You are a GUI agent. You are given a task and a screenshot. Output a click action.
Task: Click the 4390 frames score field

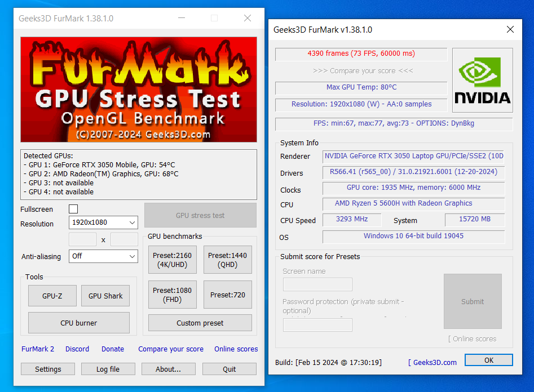tap(361, 54)
